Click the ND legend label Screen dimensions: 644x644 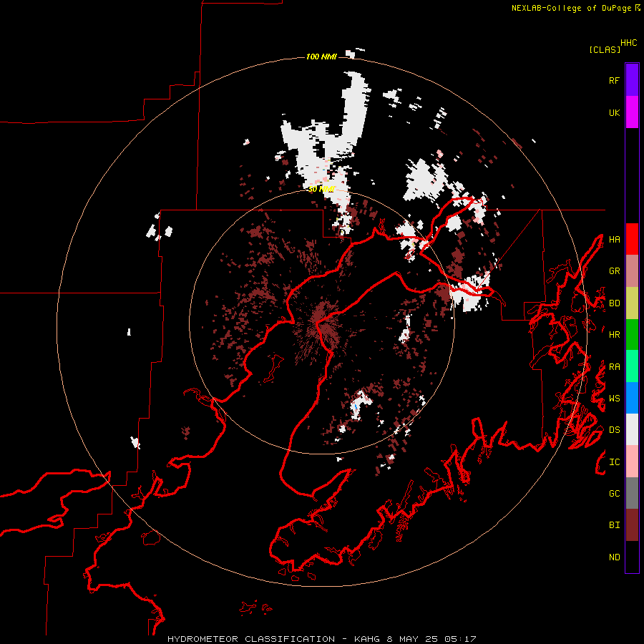click(614, 557)
